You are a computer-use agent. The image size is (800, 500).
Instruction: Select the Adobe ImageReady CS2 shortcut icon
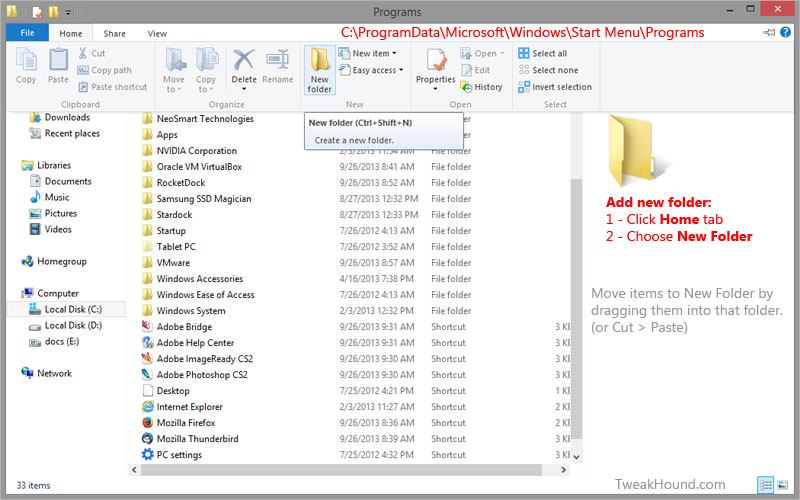147,359
